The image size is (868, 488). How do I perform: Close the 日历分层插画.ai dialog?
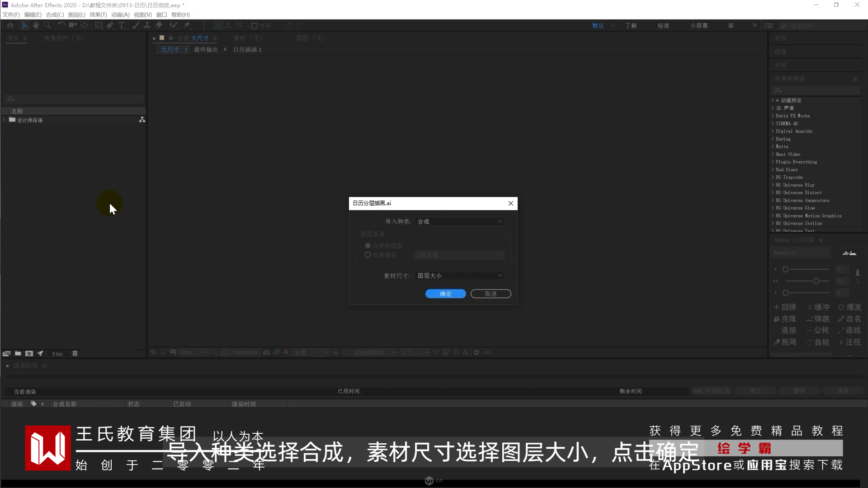pos(511,203)
